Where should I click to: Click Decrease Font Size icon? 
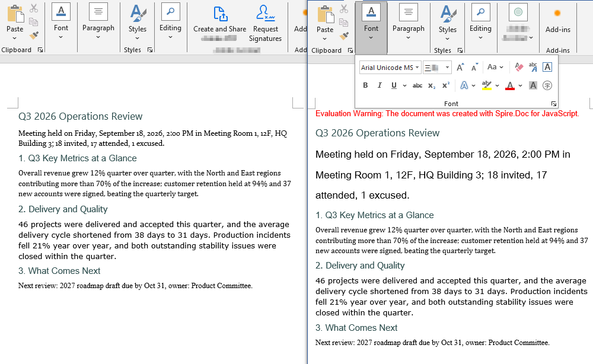click(474, 67)
